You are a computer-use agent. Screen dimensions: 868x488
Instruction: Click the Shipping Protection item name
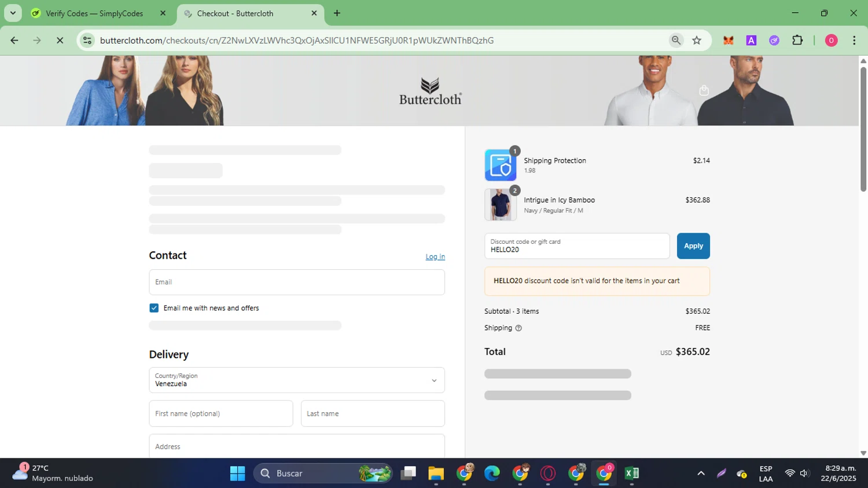[554, 160]
